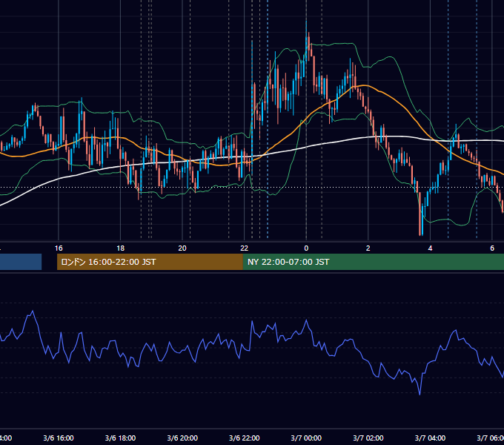Select the blue session bar left of London
The image size is (504, 445).
pyautogui.click(x=21, y=262)
